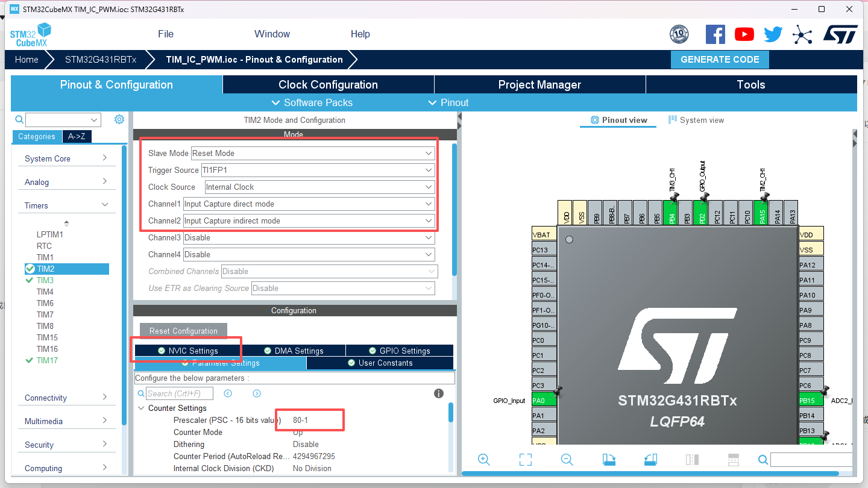Select pin PB15 on the chip
The height and width of the screenshot is (488, 868).
[x=811, y=400]
